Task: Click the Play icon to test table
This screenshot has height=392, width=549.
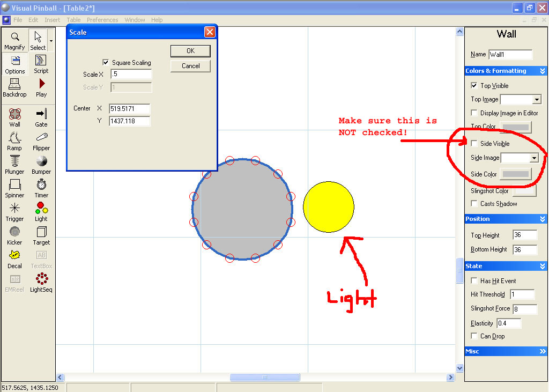Action: click(x=41, y=87)
